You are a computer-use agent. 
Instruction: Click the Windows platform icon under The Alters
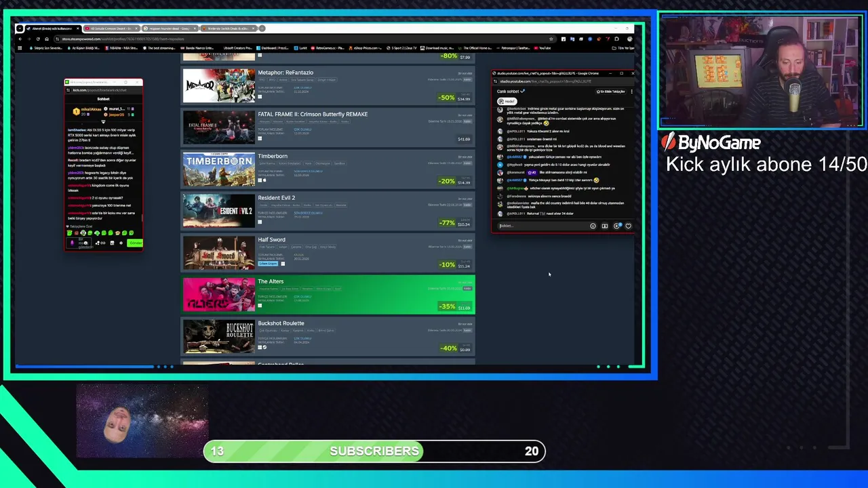(x=260, y=306)
